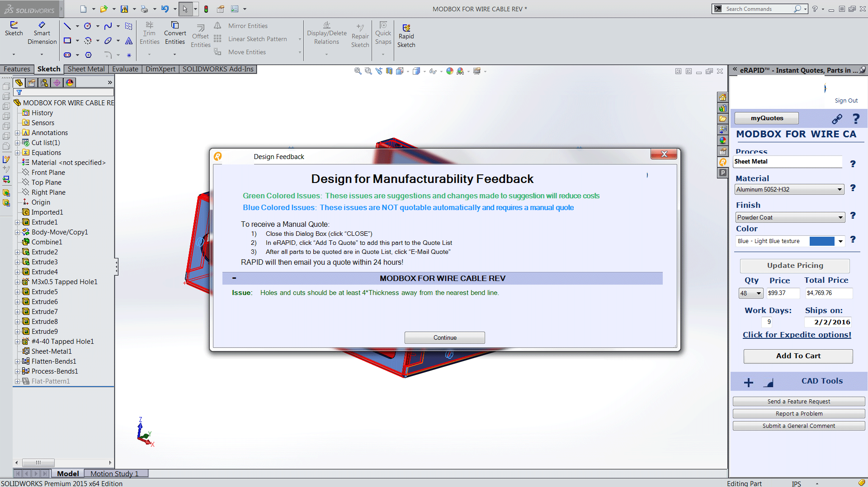The height and width of the screenshot is (487, 868).
Task: Open the FeatureManager design tree tab
Action: coord(19,83)
